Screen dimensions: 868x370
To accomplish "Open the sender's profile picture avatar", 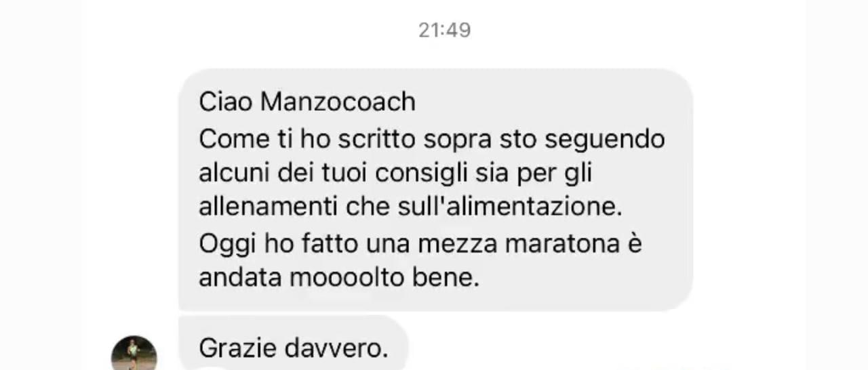I will [x=134, y=354].
